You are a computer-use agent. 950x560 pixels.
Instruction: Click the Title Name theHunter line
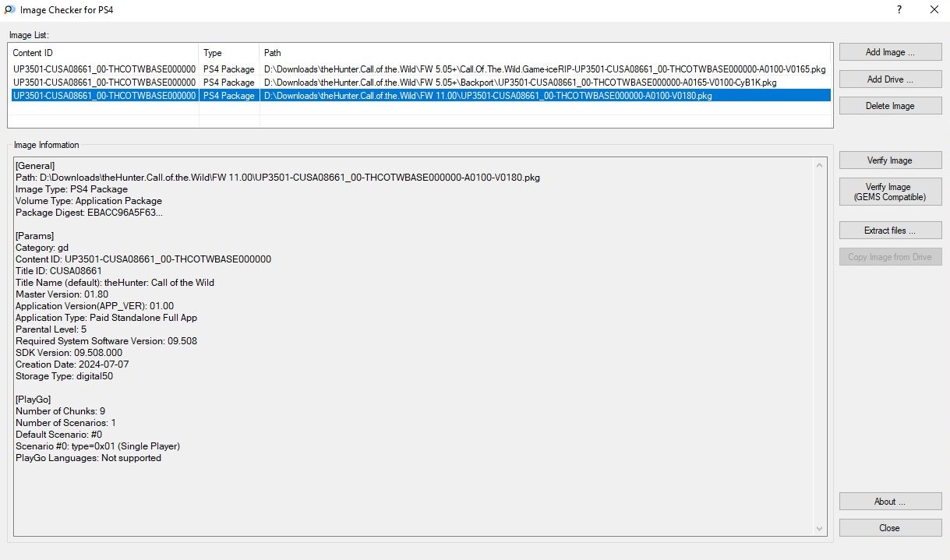coord(115,283)
